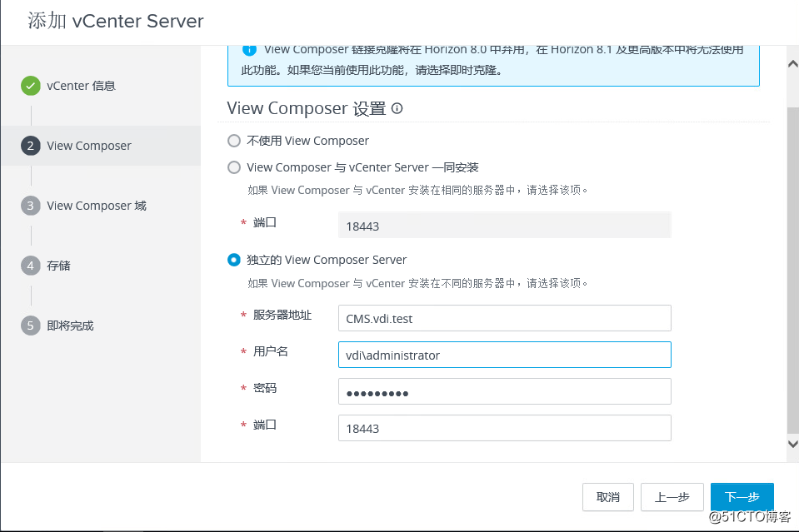
Task: Open the 存储 wizard step
Action: click(58, 266)
